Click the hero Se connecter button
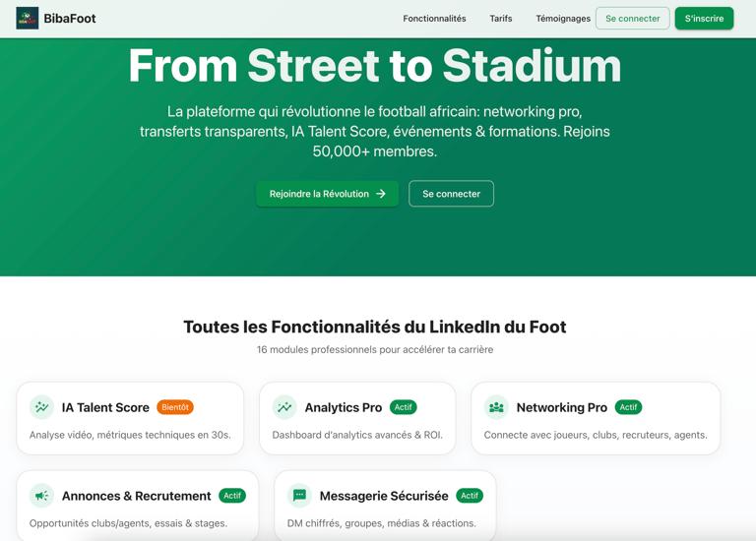Screen dimensions: 756x541 [x=451, y=194]
